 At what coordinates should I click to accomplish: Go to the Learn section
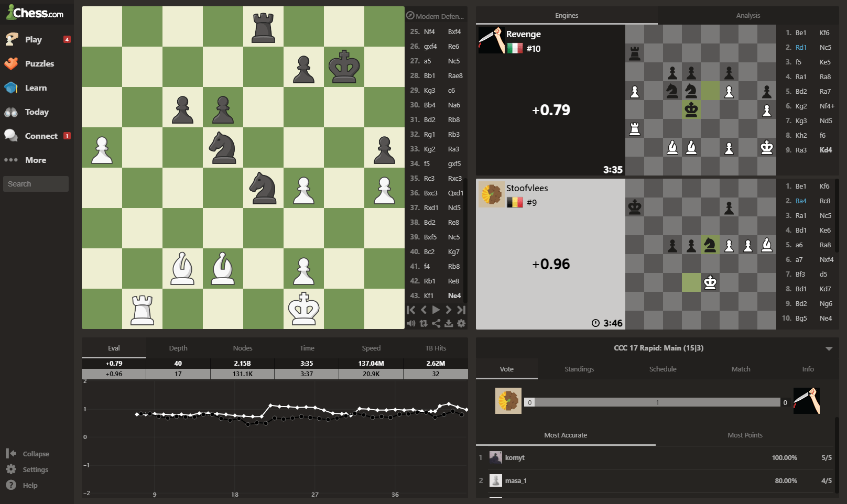[x=37, y=87]
